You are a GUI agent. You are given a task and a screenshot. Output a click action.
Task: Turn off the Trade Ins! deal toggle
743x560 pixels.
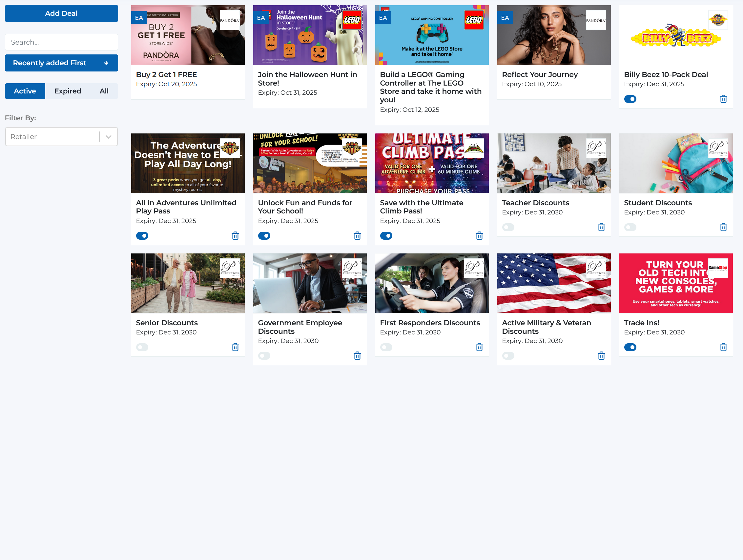(x=631, y=347)
